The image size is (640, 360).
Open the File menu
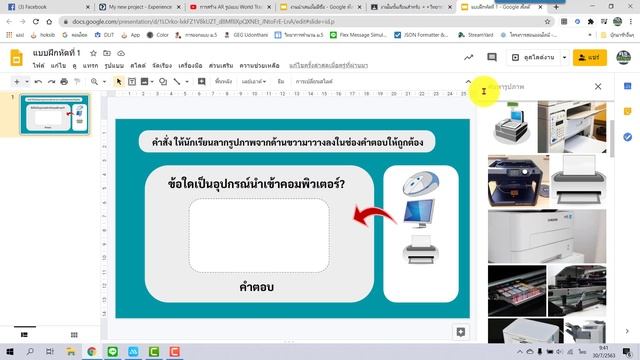click(38, 66)
